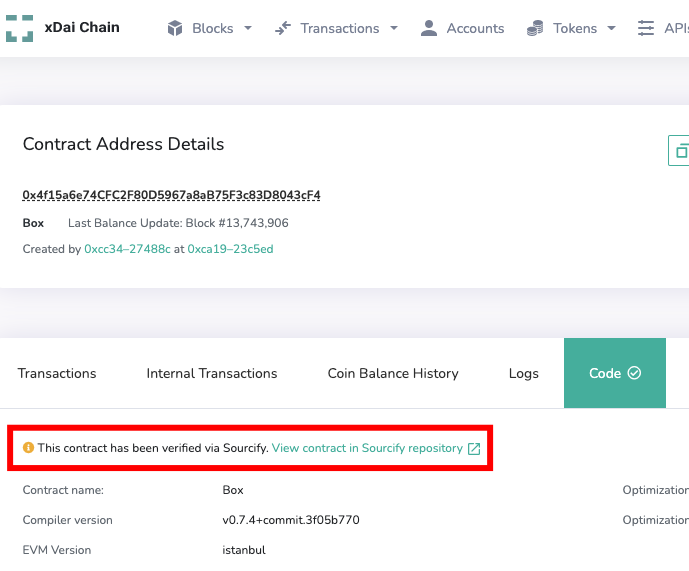This screenshot has height=571, width=689.
Task: Click the orange info icon by verification notice
Action: coord(28,449)
